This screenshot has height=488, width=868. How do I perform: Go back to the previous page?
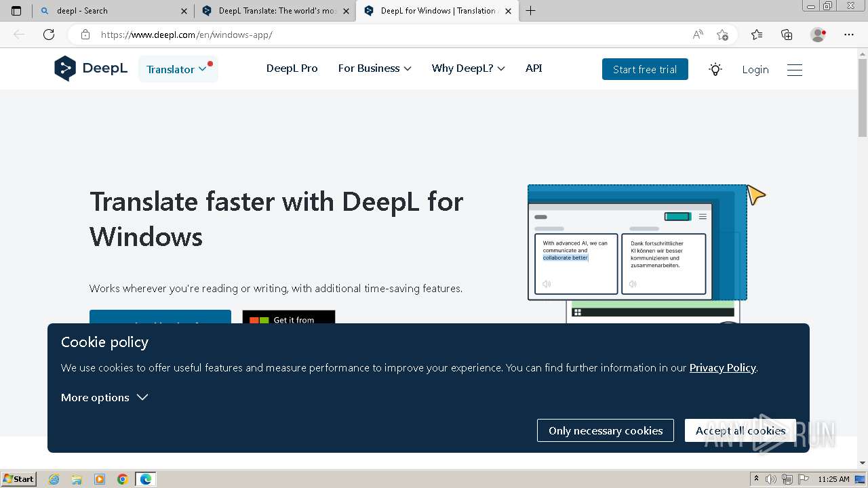pyautogui.click(x=19, y=35)
